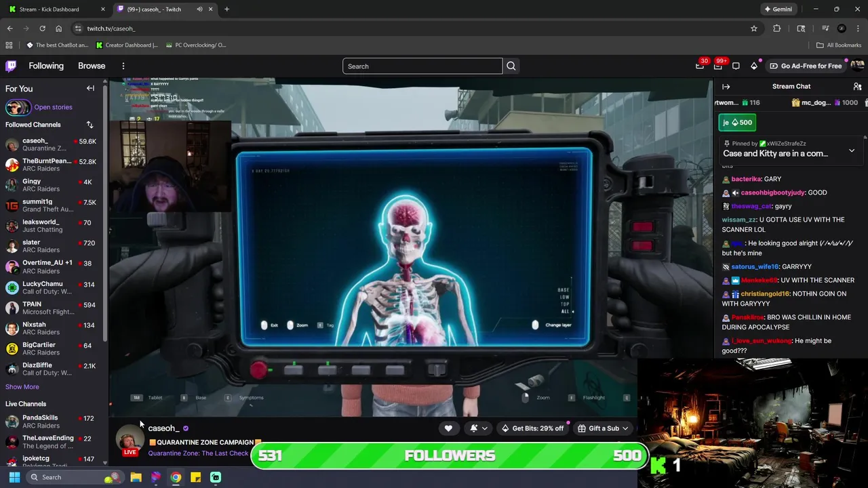Open the Get Bits diamond icon in header
This screenshot has width=868, height=488.
click(x=753, y=66)
